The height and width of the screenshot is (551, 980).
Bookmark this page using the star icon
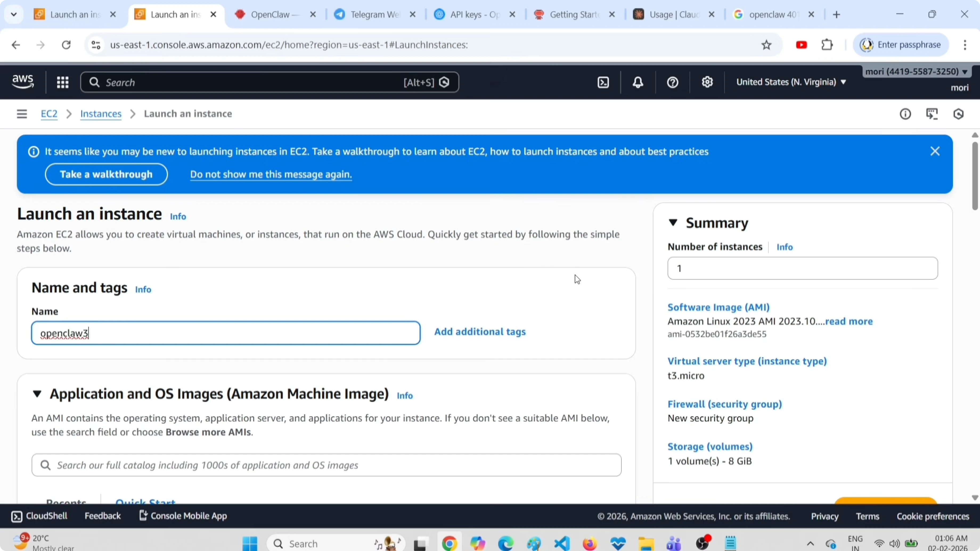pos(767,44)
